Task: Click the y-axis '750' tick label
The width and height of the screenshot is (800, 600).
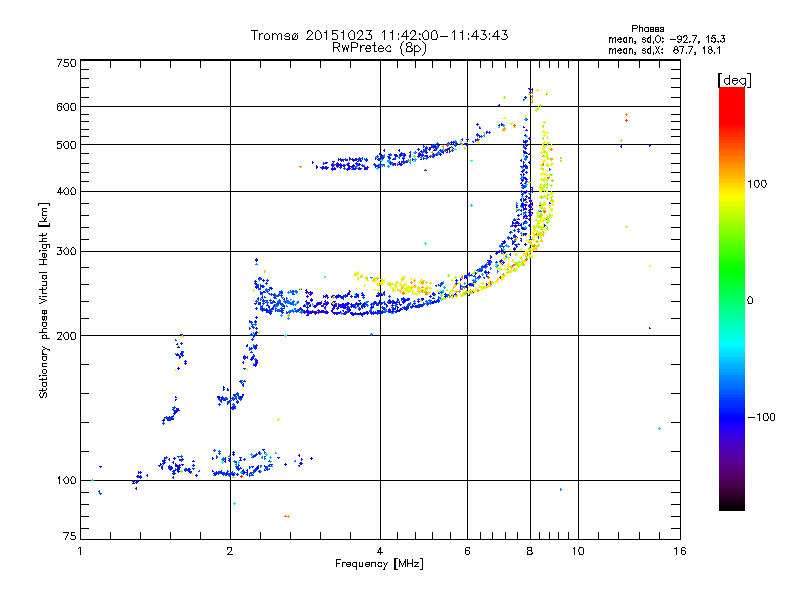Action: point(66,63)
